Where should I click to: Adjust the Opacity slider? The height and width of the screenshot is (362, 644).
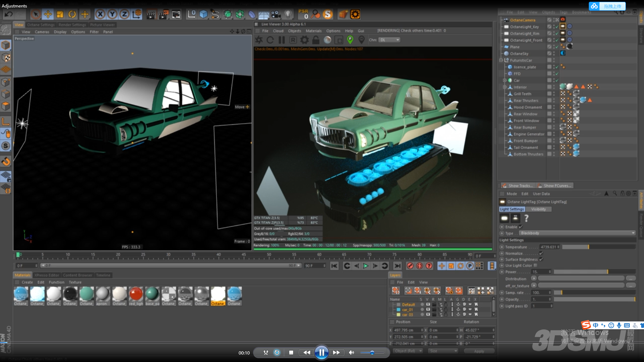tap(594, 299)
